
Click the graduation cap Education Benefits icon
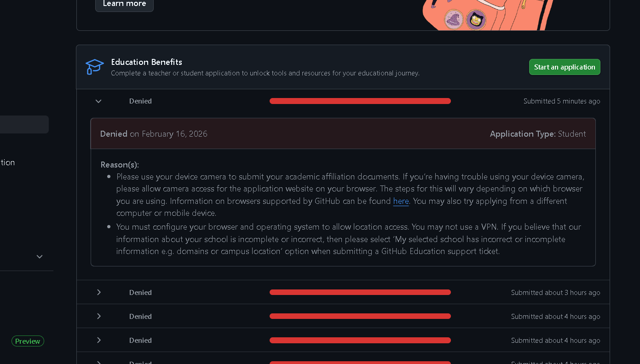click(x=95, y=67)
